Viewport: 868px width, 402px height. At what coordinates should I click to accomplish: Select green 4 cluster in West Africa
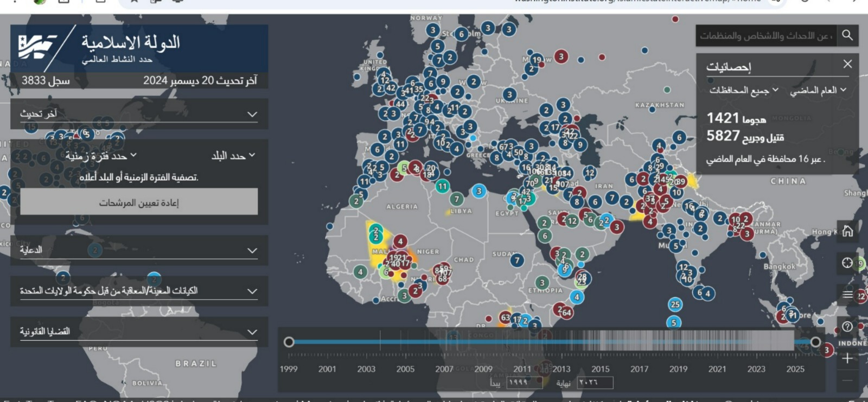coord(360,271)
